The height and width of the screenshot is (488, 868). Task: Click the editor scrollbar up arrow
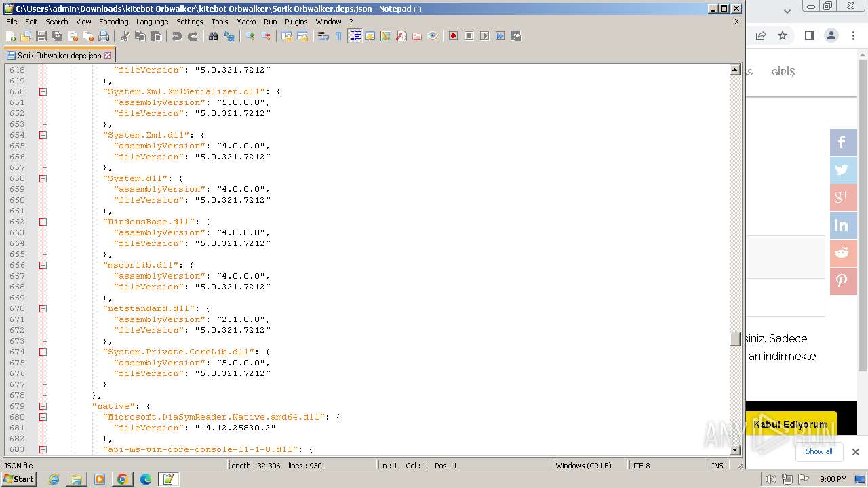pyautogui.click(x=734, y=70)
